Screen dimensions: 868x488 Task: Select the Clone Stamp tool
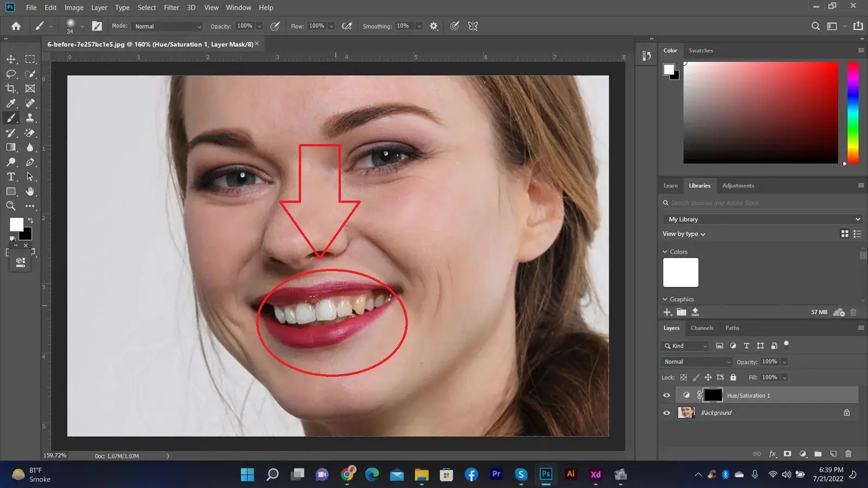point(30,118)
